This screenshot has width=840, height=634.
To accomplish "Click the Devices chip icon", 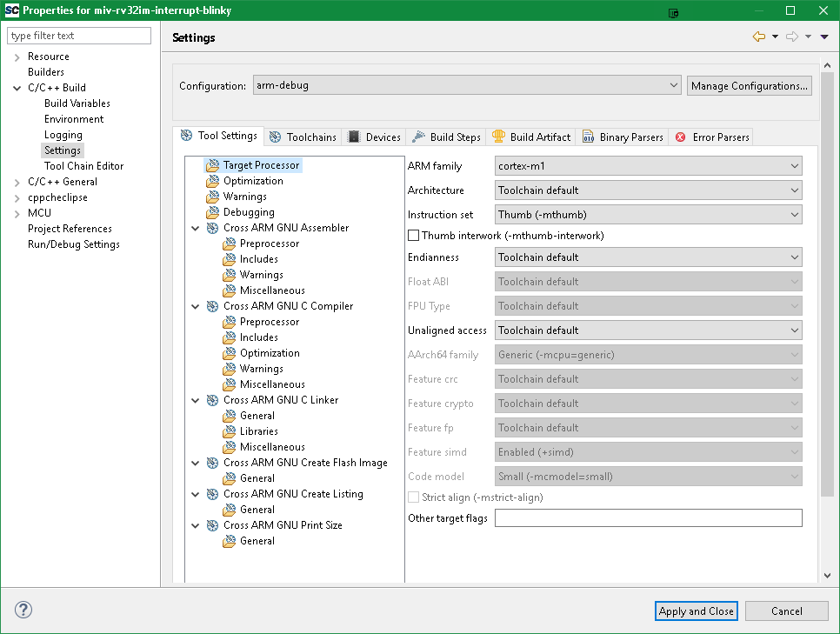I will point(354,137).
